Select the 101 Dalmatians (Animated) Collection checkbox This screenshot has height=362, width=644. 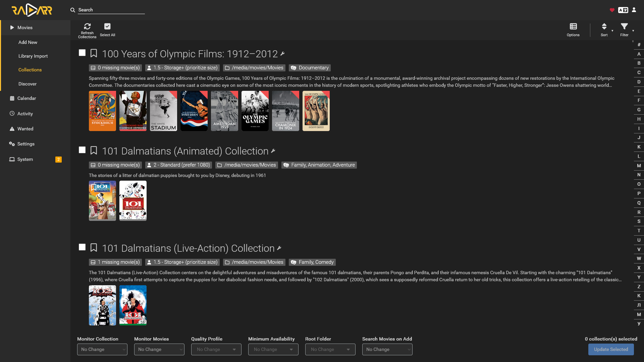[x=82, y=150]
